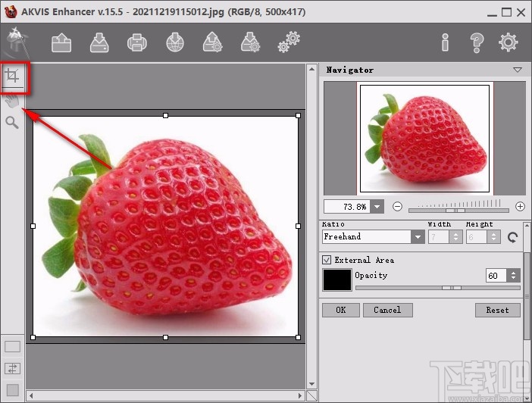This screenshot has width=532, height=403.
Task: Open an image file from toolbar
Action: (61, 42)
